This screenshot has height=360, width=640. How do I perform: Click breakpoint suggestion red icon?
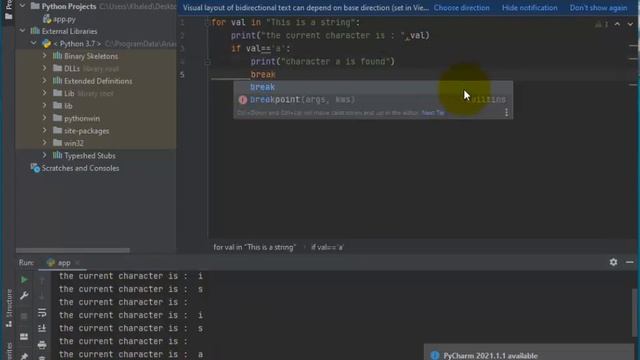point(243,100)
